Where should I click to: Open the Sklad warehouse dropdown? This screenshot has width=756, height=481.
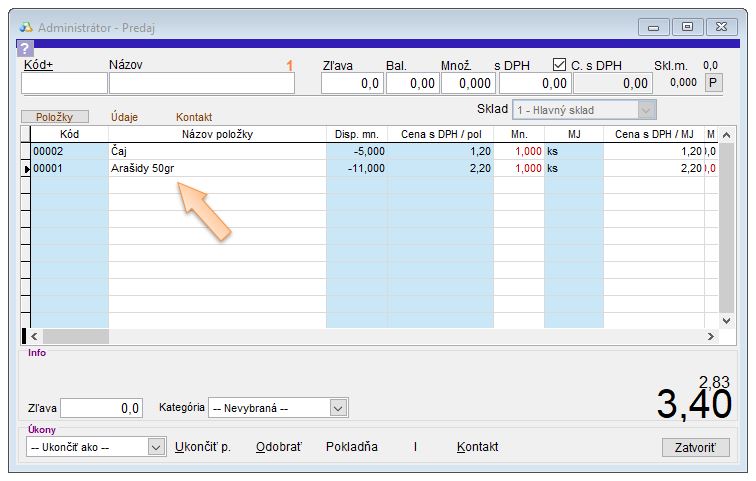point(647,110)
